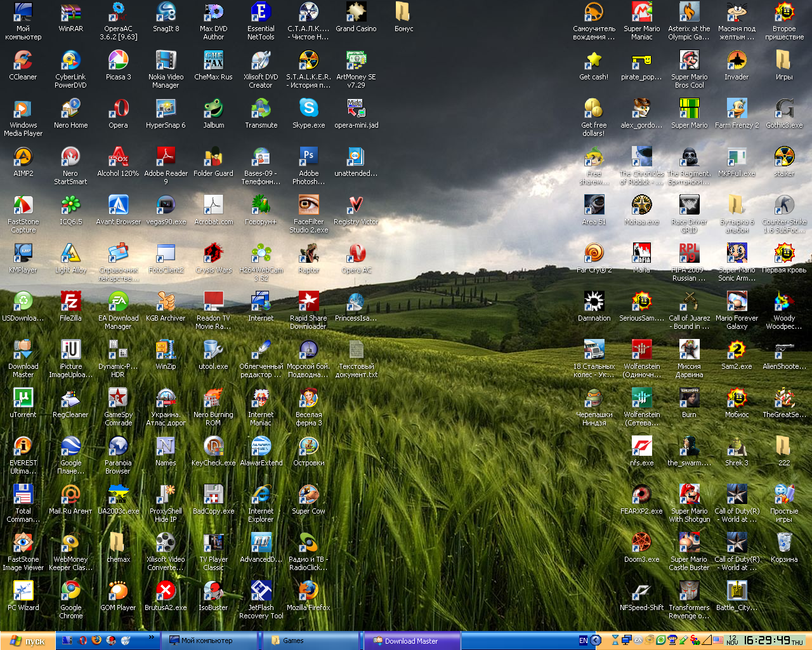
Task: Switch to Games taskbar window
Action: click(x=311, y=641)
